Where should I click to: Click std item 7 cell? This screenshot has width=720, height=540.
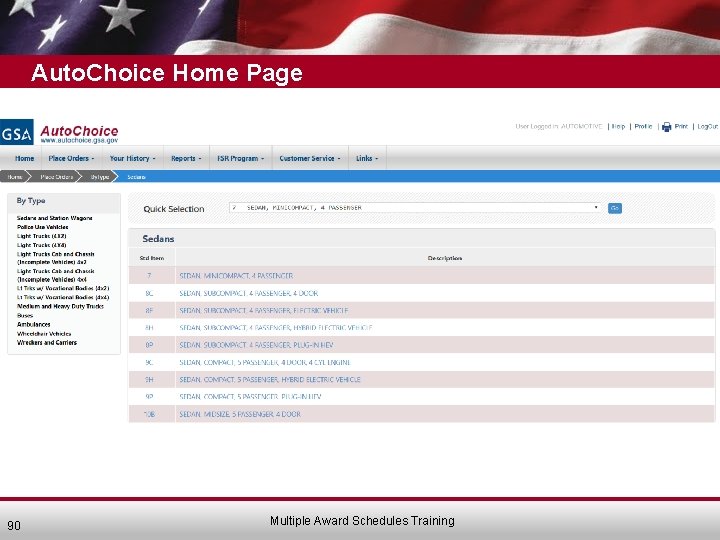(x=152, y=276)
